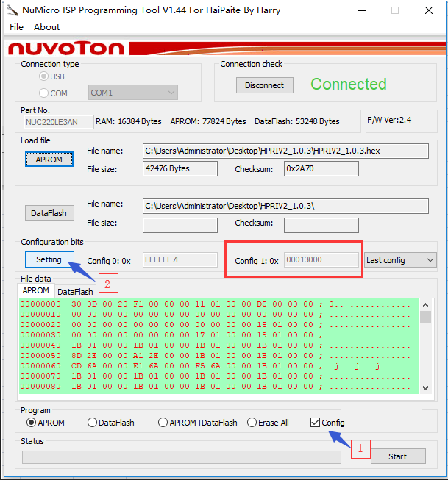Expand the Last config dropdown
The height and width of the screenshot is (480, 448).
(400, 260)
